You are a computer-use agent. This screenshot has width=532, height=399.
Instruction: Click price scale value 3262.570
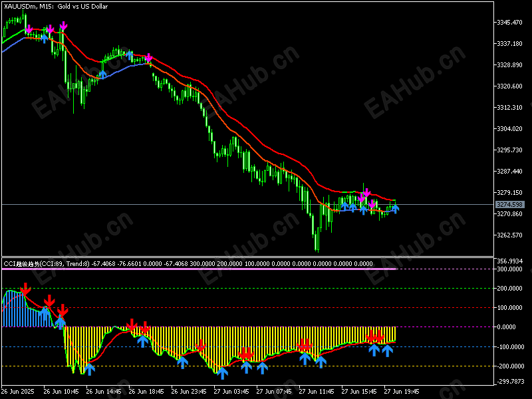[509, 235]
